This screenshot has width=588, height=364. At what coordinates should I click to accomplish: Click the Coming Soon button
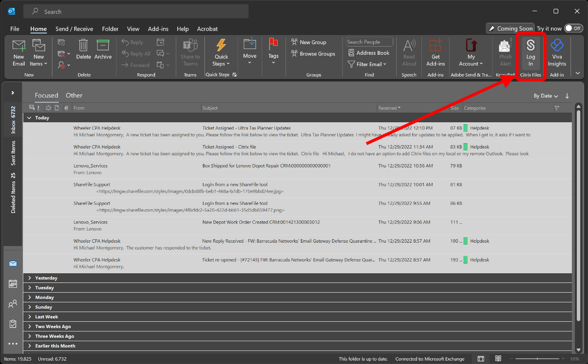point(510,29)
